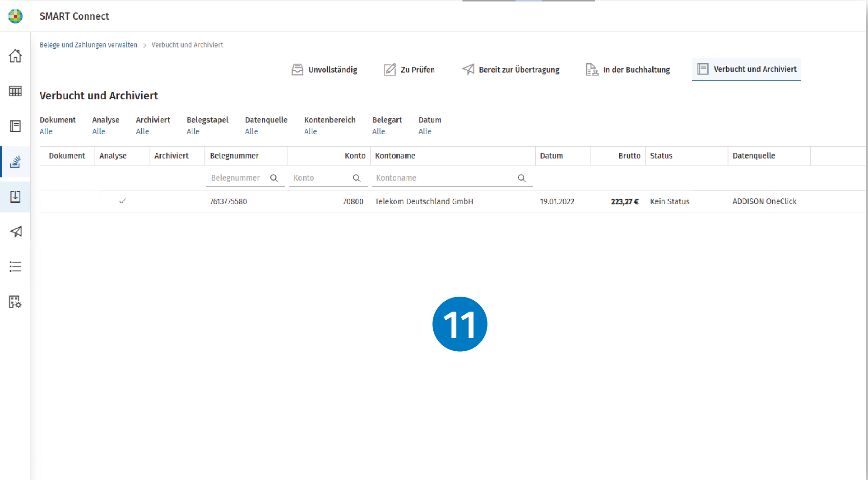Open the table grid icon in sidebar
The height and width of the screenshot is (480, 868).
coord(15,91)
